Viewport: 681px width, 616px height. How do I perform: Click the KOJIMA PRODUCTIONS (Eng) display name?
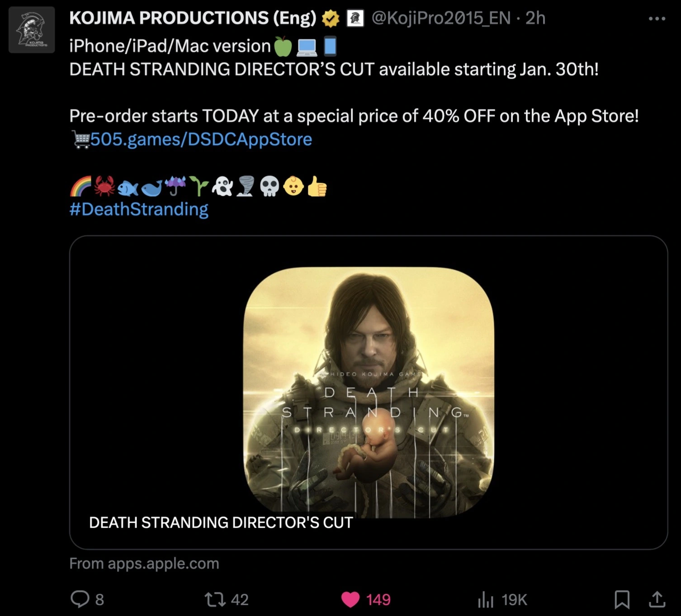193,18
